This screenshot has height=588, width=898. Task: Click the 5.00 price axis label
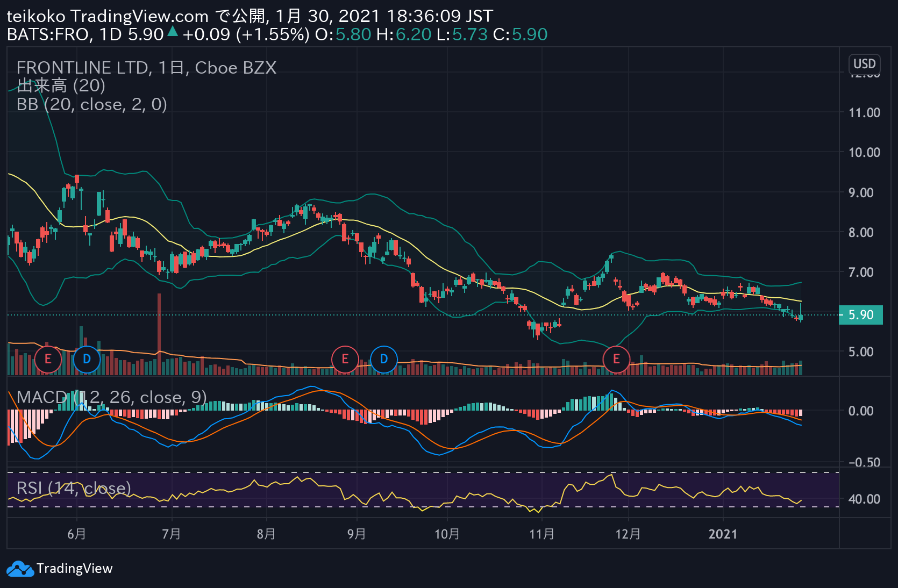click(x=860, y=352)
